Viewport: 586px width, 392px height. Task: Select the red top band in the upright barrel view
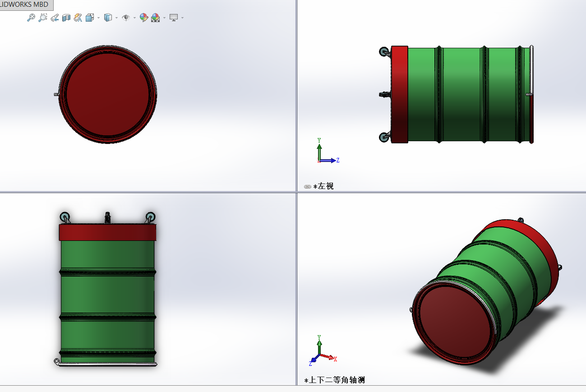(107, 232)
